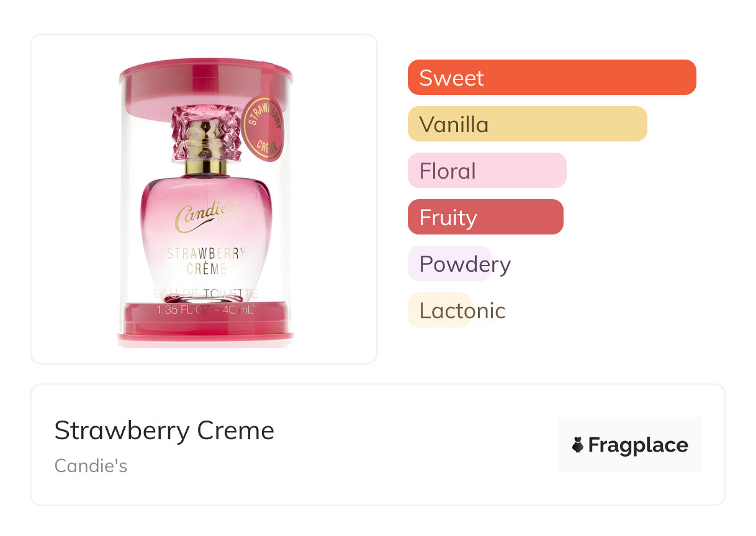Click the Lactonic accord label

pos(462,311)
